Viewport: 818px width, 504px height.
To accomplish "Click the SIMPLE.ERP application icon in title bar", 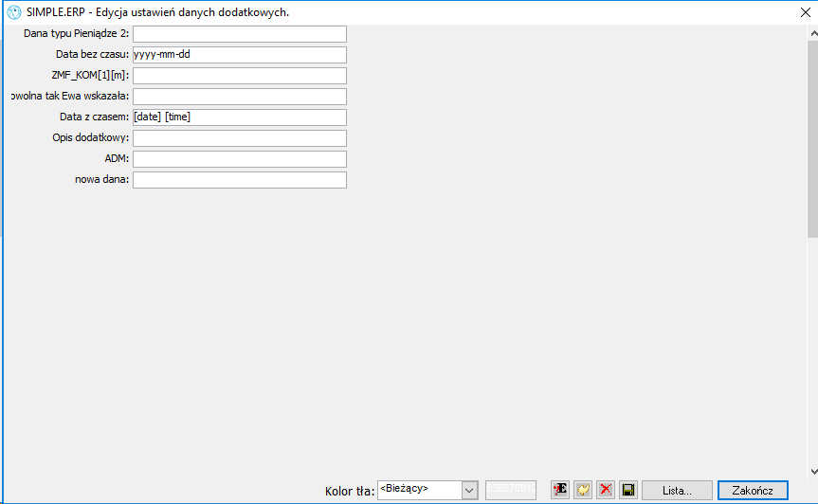I will (x=14, y=12).
